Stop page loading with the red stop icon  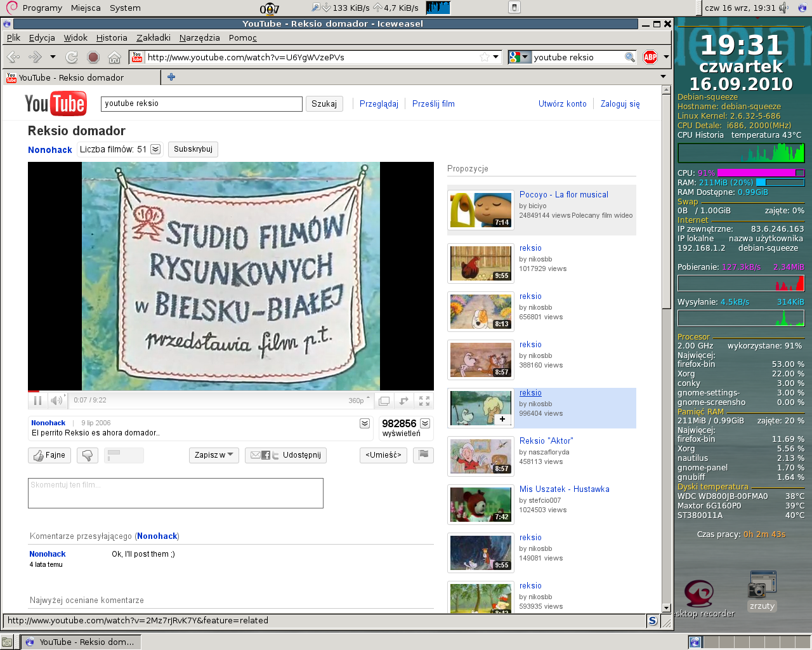tap(93, 57)
